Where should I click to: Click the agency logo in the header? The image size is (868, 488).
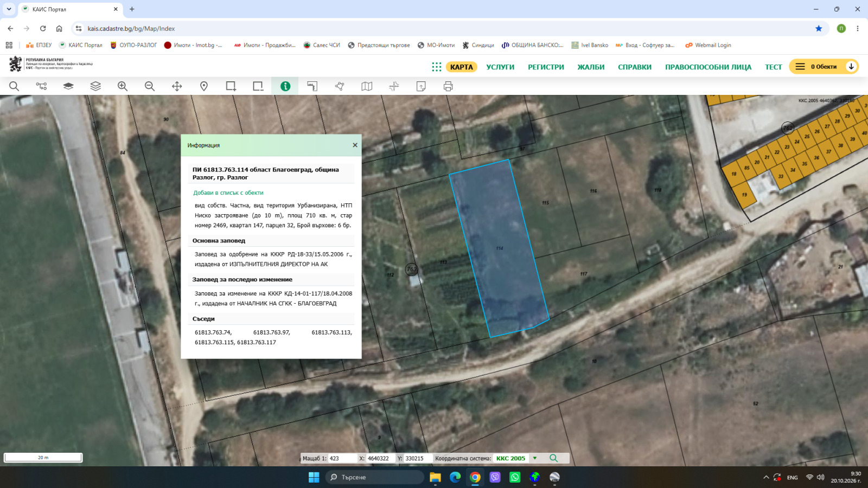click(50, 64)
